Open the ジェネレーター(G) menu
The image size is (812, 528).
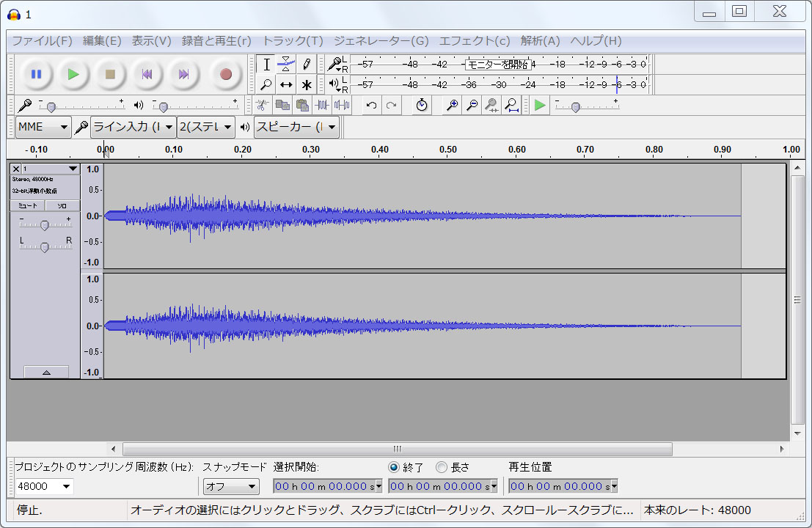point(381,41)
